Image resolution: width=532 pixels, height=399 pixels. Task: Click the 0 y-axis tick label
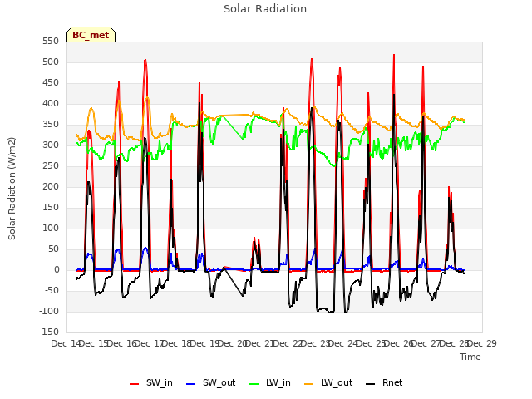57,269
